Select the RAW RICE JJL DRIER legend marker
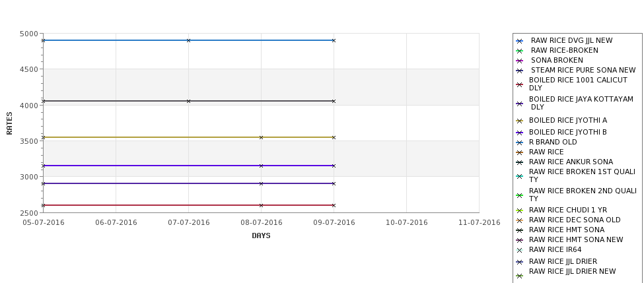Screen dimensions: 644x283 coord(520,262)
